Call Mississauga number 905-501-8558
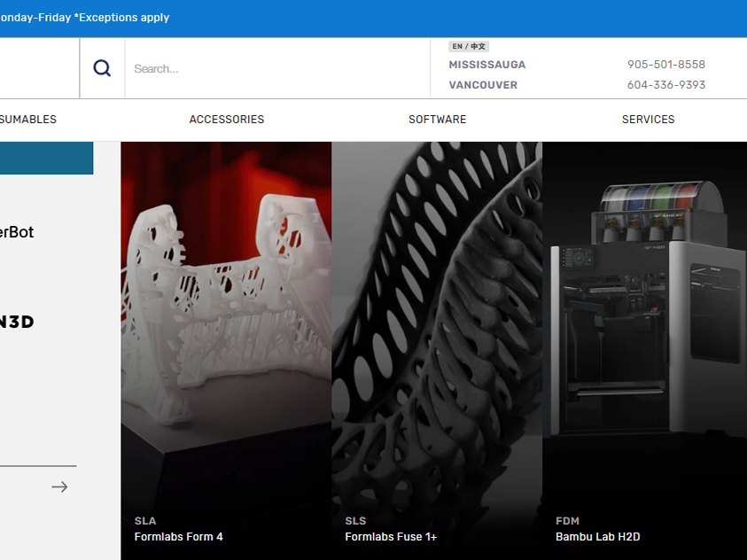Viewport: 747px width, 560px height. (x=666, y=65)
